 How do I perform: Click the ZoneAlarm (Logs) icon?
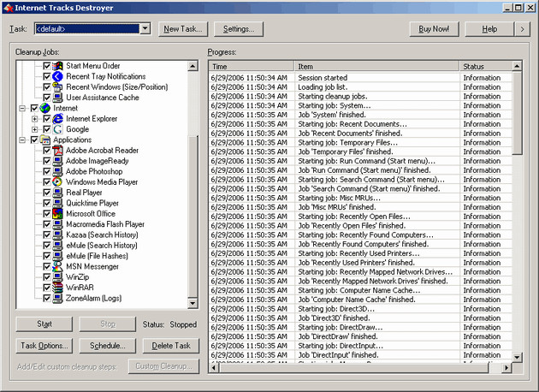coord(57,298)
